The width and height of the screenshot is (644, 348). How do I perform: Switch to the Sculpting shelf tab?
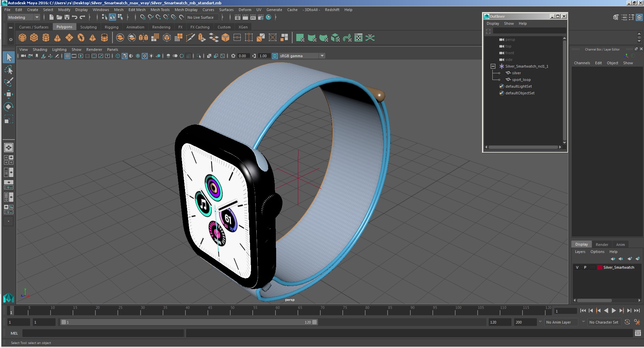[x=88, y=27]
